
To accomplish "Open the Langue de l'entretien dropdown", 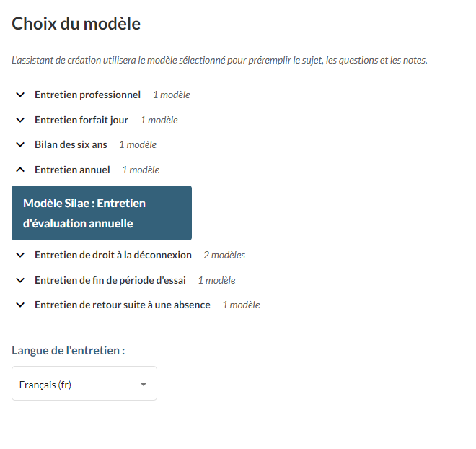I will point(84,384).
